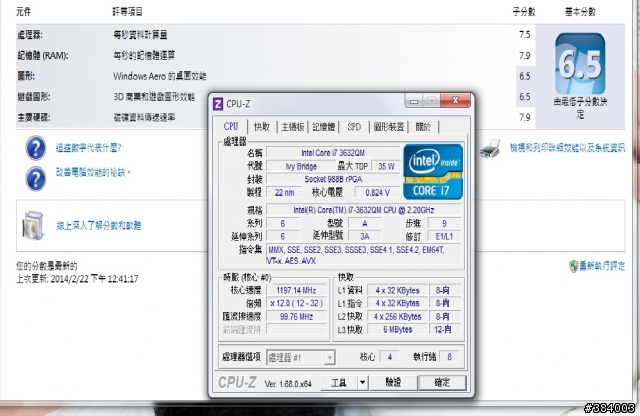The image size is (640, 416).
Task: Click the question mark icon beside 改善電腦效能的秘訣
Action: tap(36, 179)
